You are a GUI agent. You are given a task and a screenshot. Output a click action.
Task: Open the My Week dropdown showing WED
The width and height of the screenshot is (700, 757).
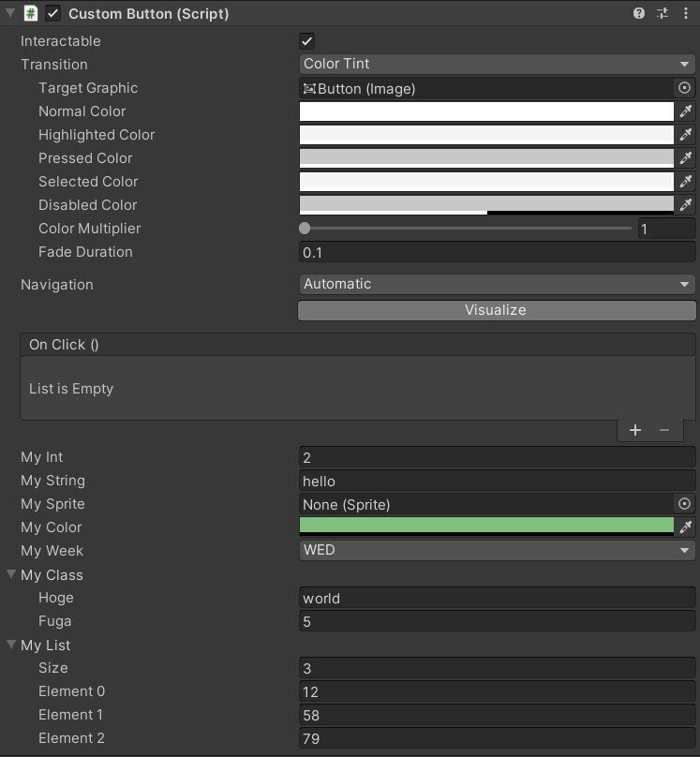pos(498,550)
